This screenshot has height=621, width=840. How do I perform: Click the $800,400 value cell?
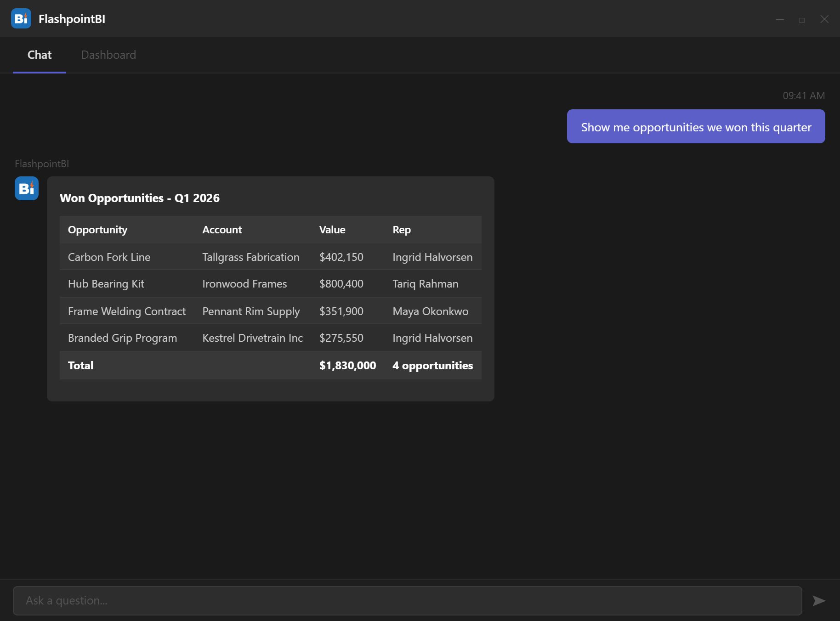tap(341, 284)
